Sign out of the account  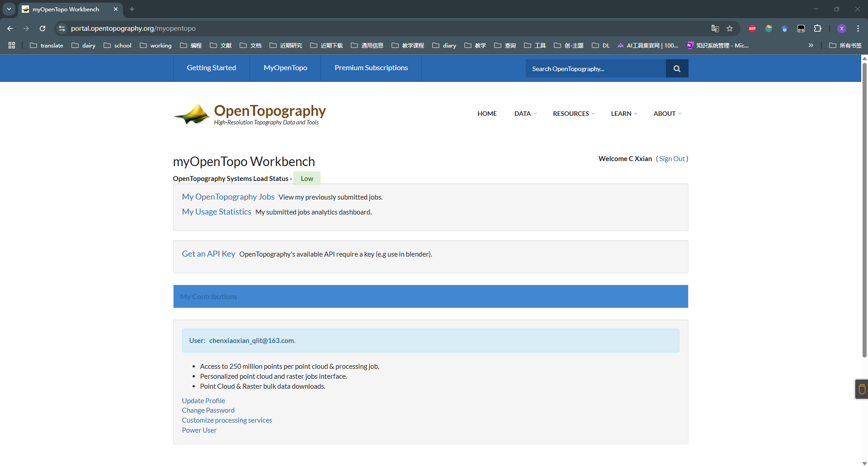click(x=672, y=159)
